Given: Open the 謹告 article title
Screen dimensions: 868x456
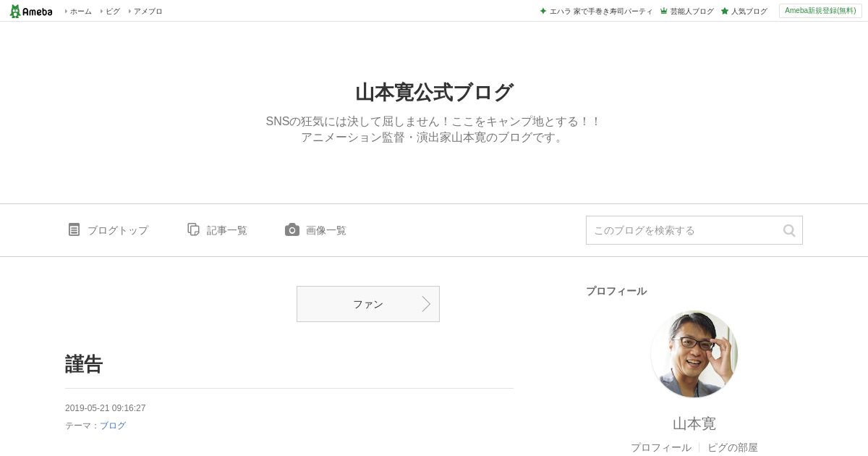Looking at the screenshot, I should coord(84,364).
